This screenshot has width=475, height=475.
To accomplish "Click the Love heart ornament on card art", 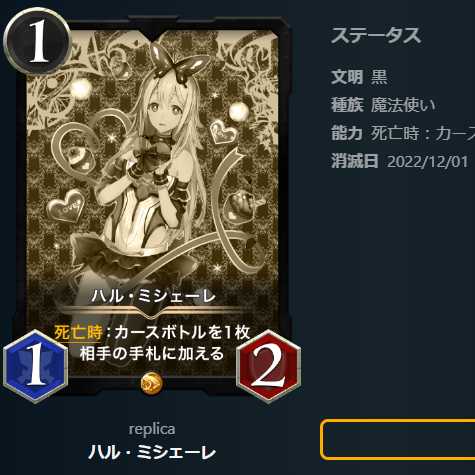I will tap(66, 207).
